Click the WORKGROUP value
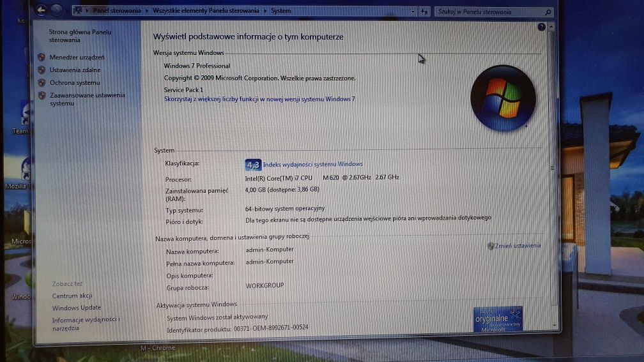 pos(264,285)
